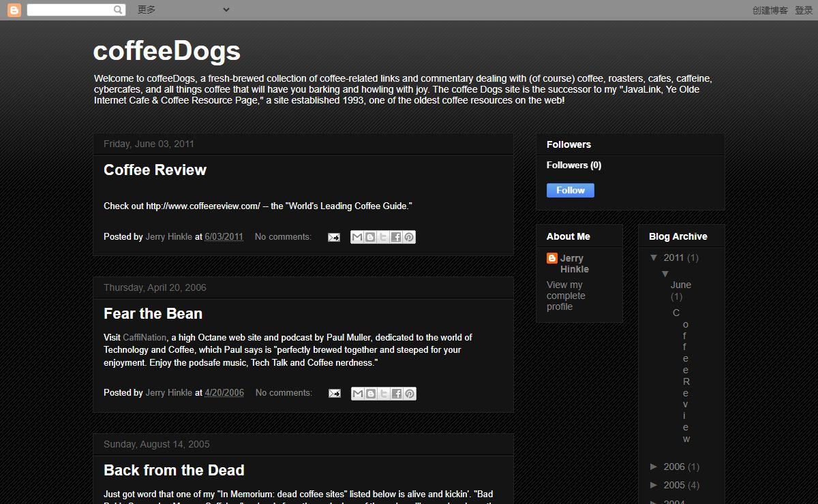Open the Coffee Review post title
The width and height of the screenshot is (818, 504).
[155, 170]
